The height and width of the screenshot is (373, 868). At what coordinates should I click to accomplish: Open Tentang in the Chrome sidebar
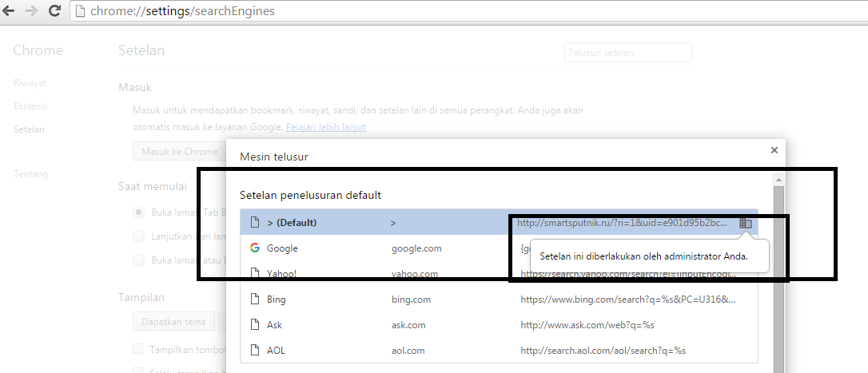click(x=31, y=174)
